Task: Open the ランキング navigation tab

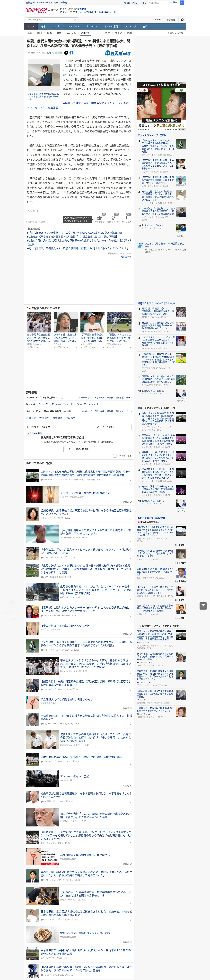Action: tap(130, 27)
